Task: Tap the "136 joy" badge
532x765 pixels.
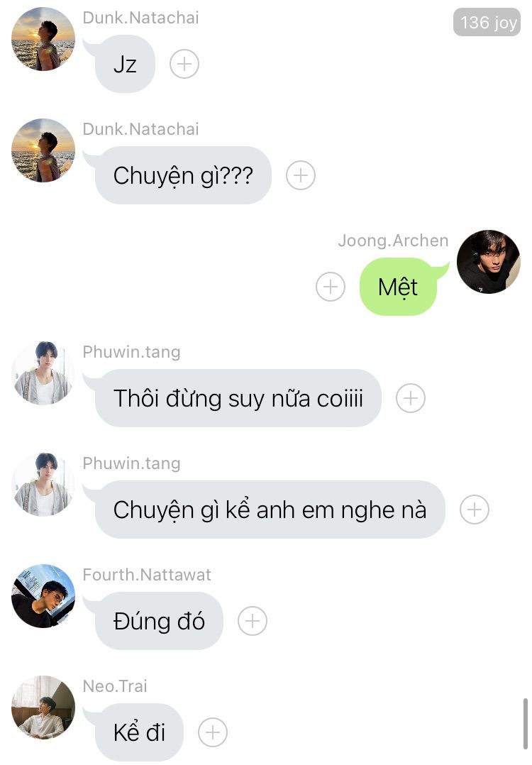Action: pos(487,22)
